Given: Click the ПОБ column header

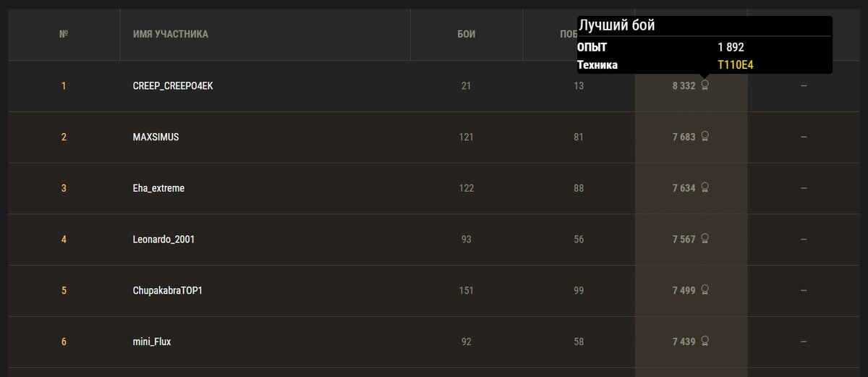Looking at the screenshot, I should [x=563, y=34].
